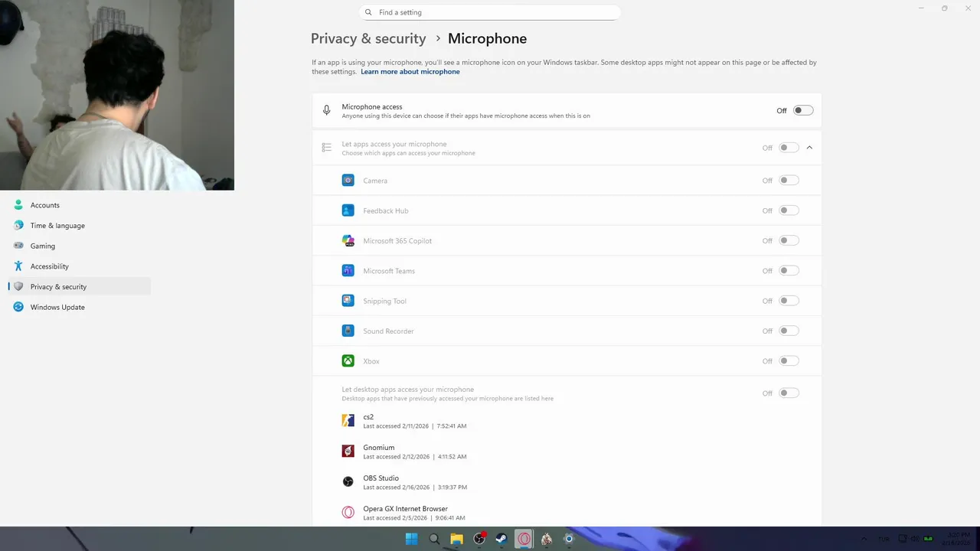
Task: Click the Feedback Hub app icon
Action: [348, 210]
